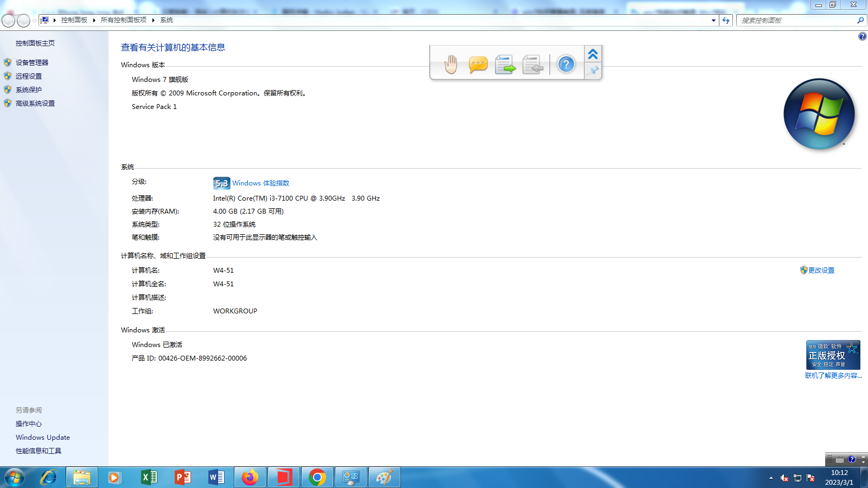Open 操作中心 link
The image size is (868, 488).
coord(29,424)
